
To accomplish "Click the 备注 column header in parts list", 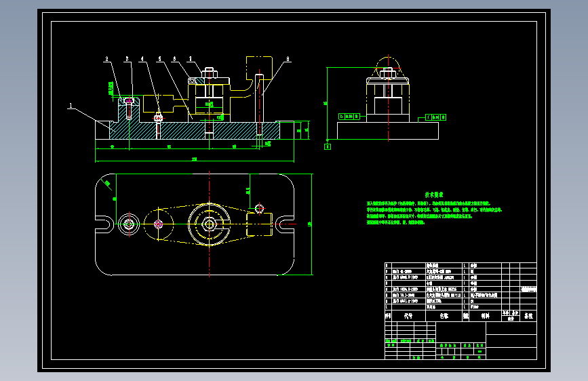I will click(528, 316).
